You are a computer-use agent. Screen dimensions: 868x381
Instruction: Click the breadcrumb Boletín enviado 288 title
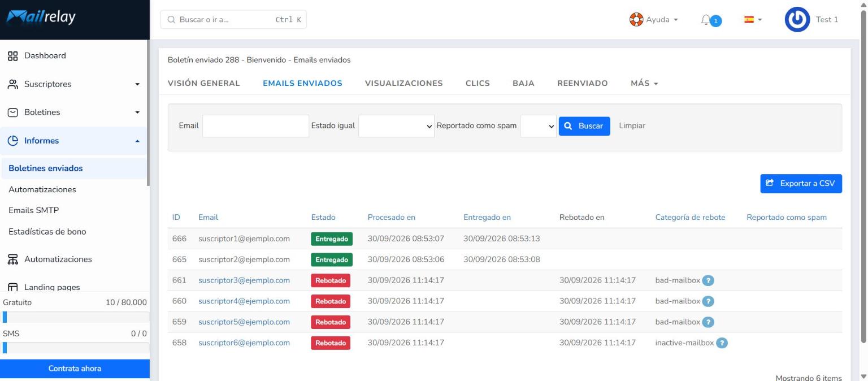(259, 60)
